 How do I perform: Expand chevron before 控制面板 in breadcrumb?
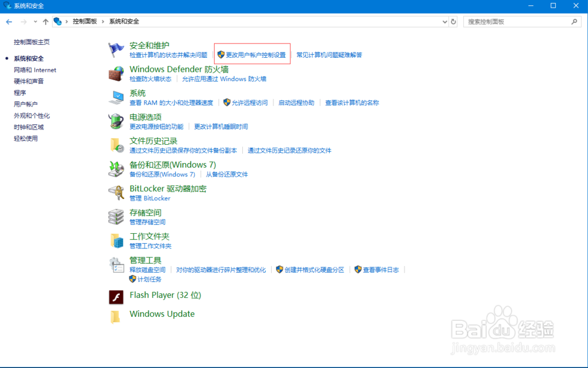tap(67, 22)
